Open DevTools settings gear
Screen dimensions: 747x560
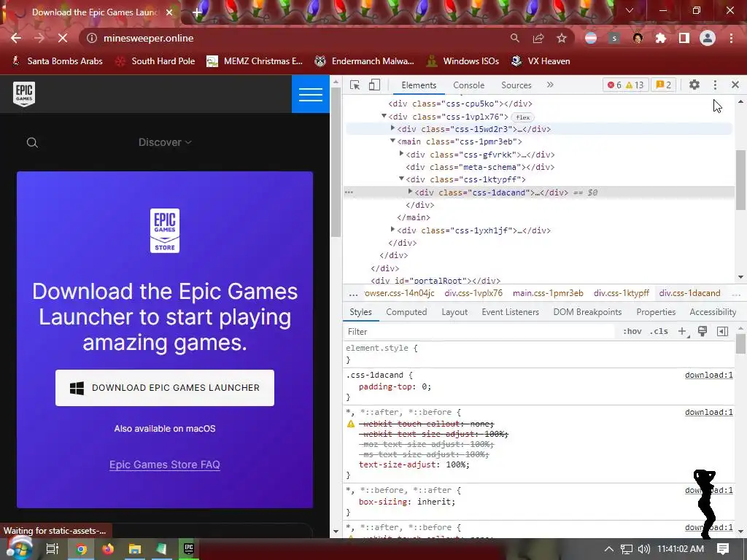coord(694,85)
